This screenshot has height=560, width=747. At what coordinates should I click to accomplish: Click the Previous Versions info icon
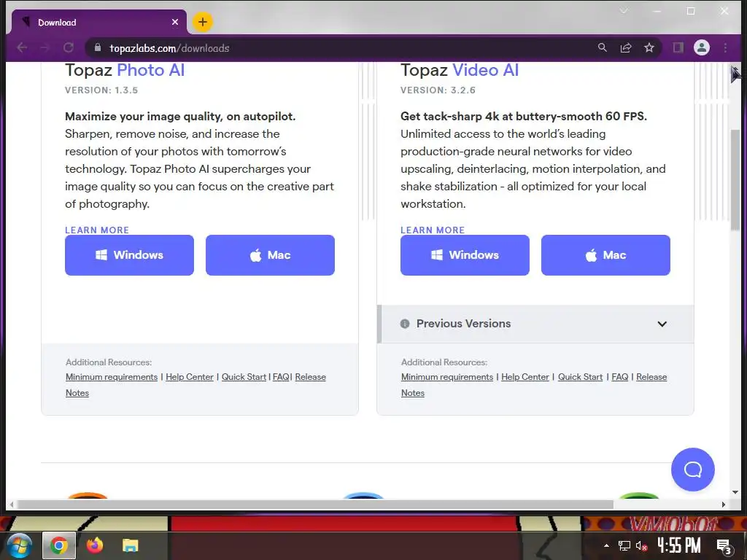(x=405, y=324)
